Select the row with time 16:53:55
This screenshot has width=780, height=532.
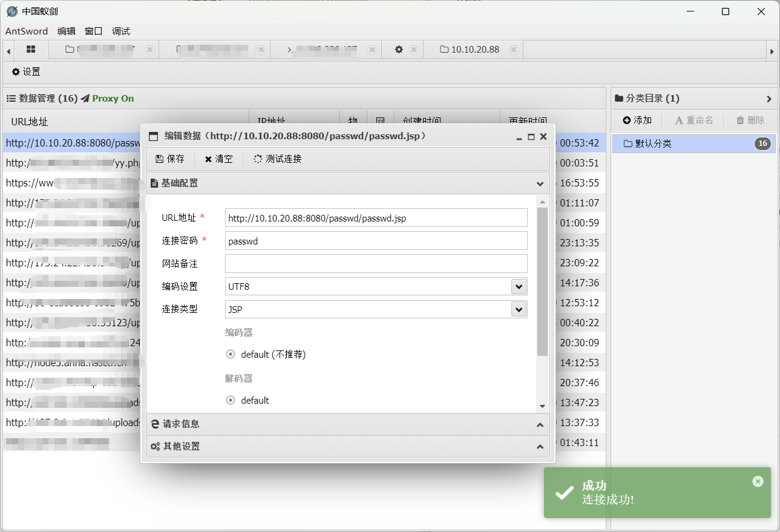pyautogui.click(x=304, y=183)
